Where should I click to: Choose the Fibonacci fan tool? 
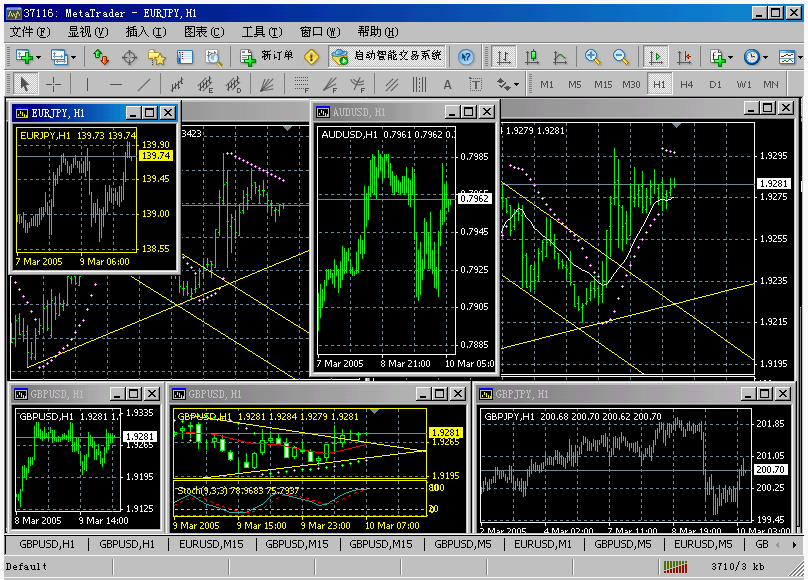(329, 84)
